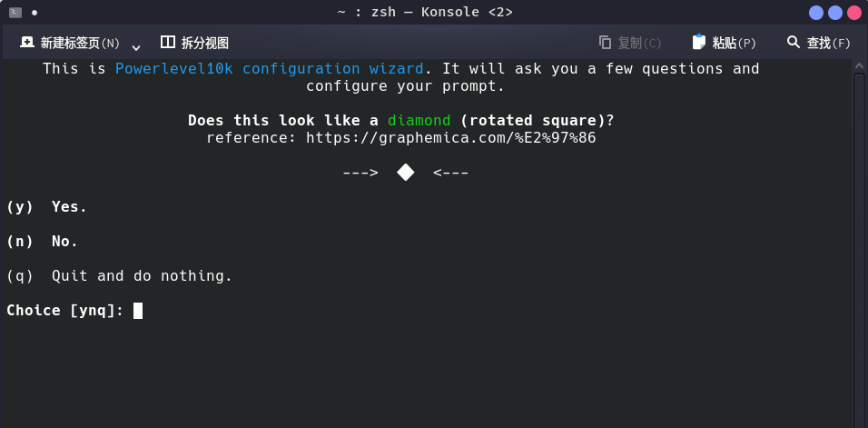Expand the New Tab dropdown arrow

136,46
